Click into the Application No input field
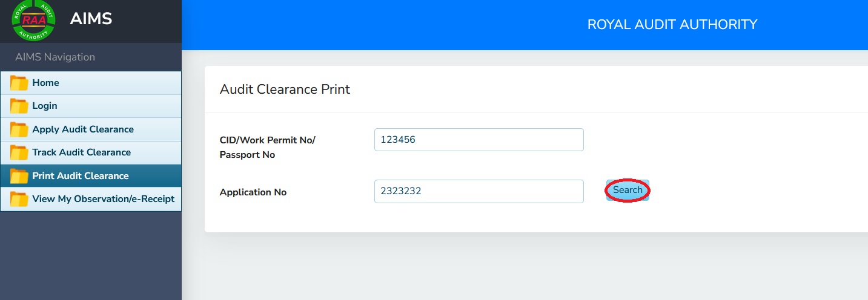This screenshot has height=300, width=868. point(479,191)
